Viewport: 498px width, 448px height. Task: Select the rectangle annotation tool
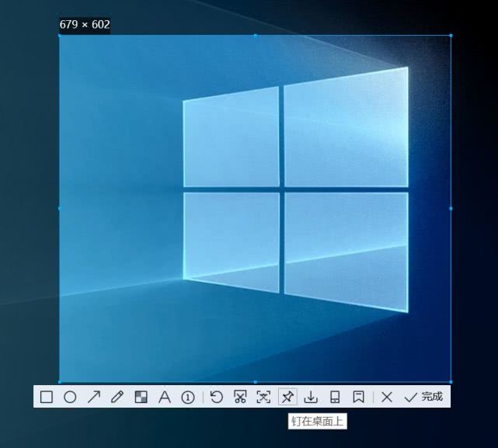click(x=47, y=397)
